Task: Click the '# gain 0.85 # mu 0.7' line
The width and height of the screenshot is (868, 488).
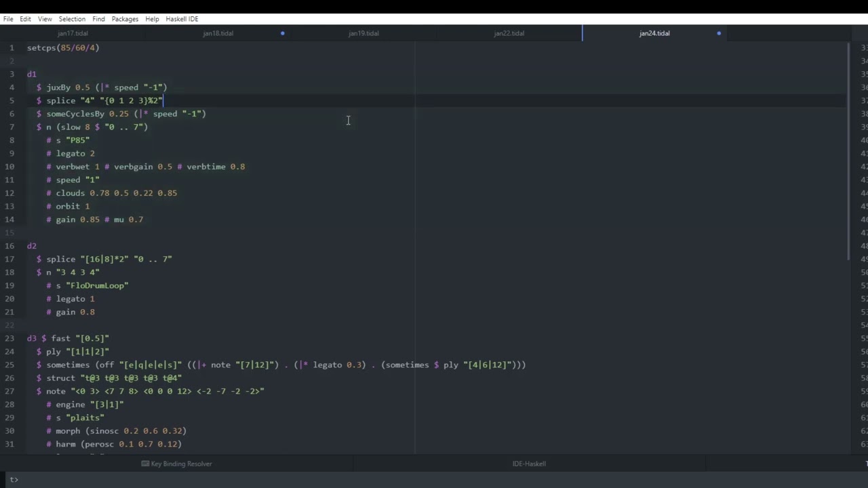Action: pyautogui.click(x=95, y=220)
